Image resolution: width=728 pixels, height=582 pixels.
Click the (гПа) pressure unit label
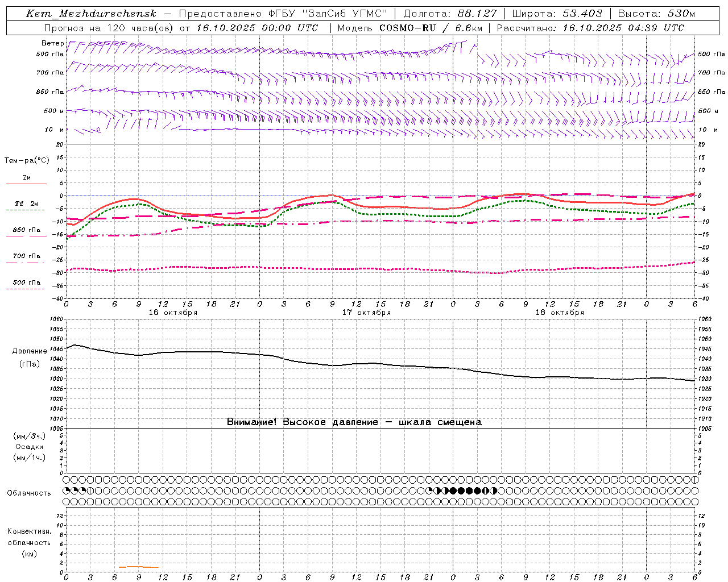pos(30,364)
